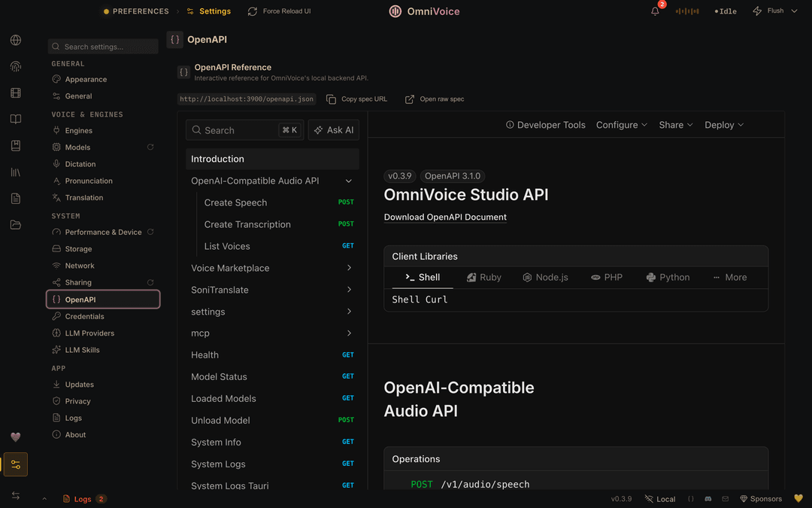The height and width of the screenshot is (508, 812).
Task: Click the mail envelope icon in status bar
Action: coord(725,499)
